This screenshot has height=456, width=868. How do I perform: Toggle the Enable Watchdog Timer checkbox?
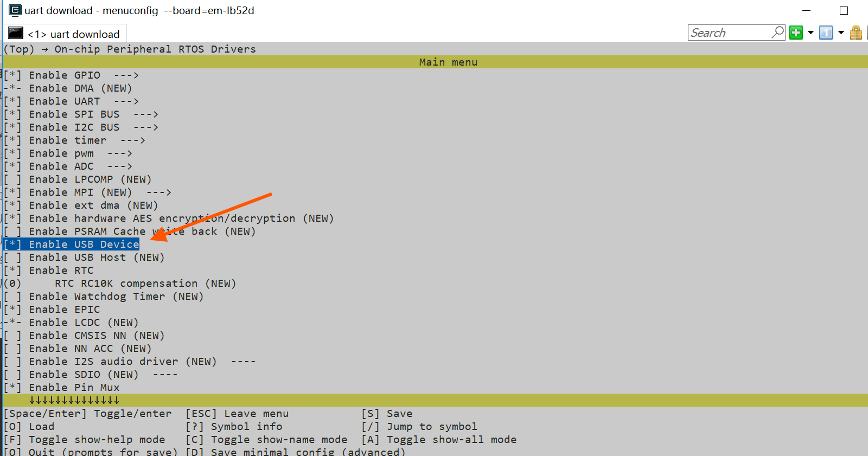pyautogui.click(x=12, y=297)
